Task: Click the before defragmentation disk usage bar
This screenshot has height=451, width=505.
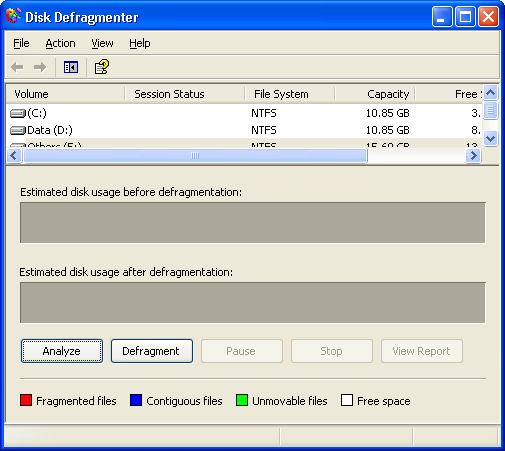Action: click(x=253, y=223)
